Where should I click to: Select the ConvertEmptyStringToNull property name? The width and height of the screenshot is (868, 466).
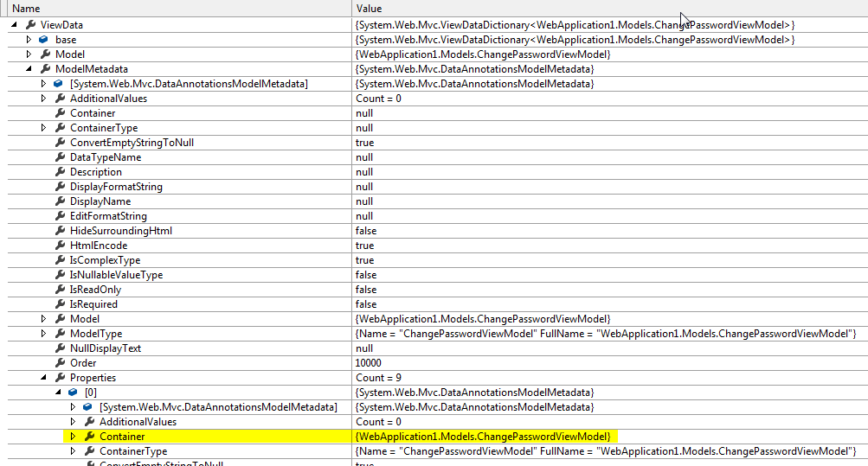(x=132, y=143)
